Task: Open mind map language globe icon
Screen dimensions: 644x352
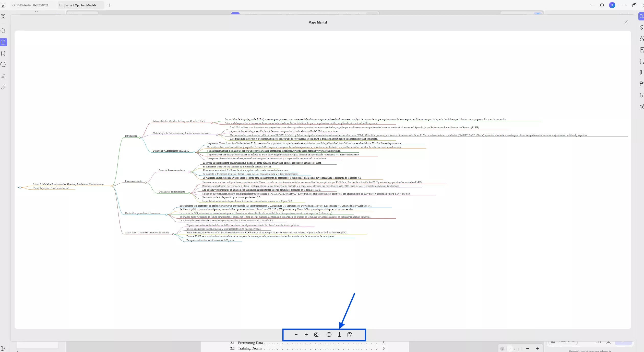Action: coord(329,335)
